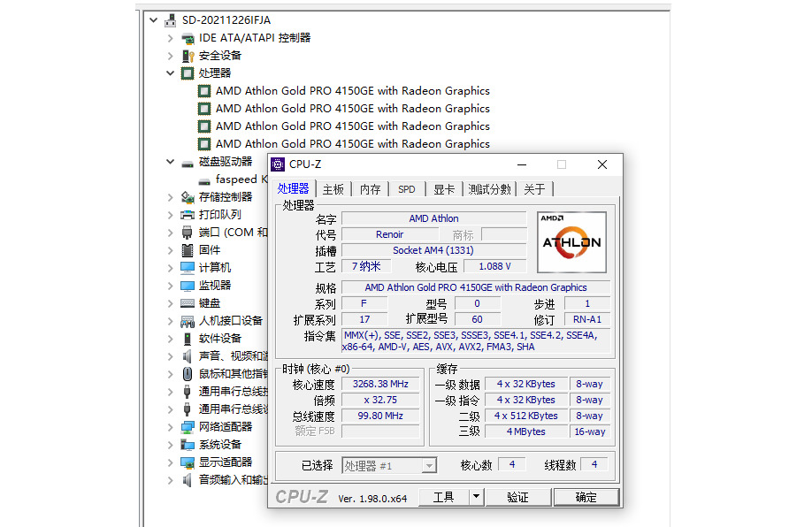Click the 显示适配器 icon
812x527 pixels.
tap(188, 462)
